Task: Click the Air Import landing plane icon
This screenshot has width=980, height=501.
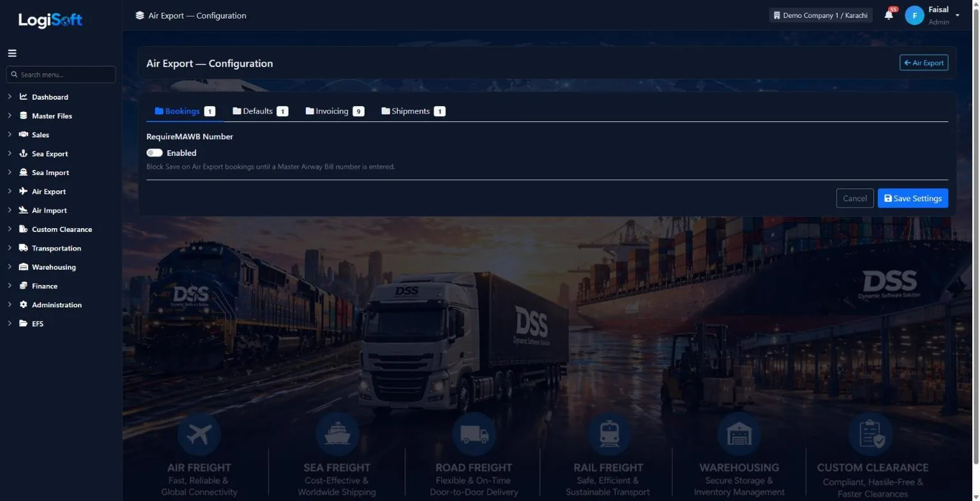Action: click(24, 210)
